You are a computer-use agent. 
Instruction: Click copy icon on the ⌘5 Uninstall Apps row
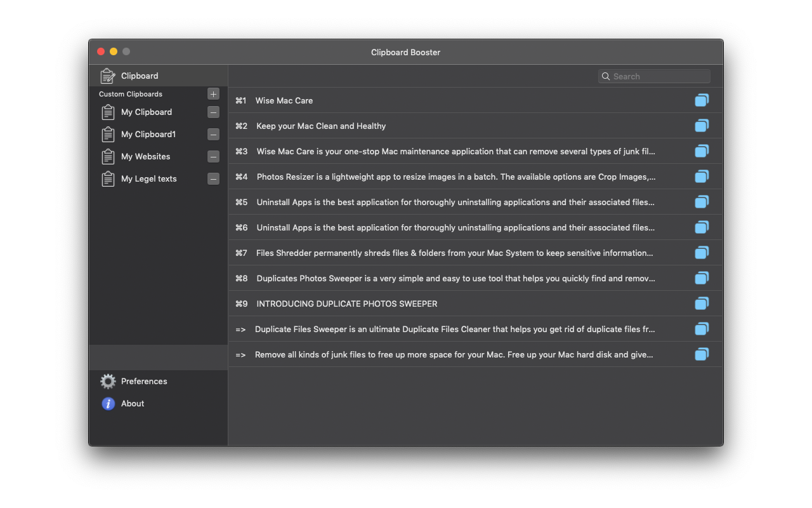[702, 202]
